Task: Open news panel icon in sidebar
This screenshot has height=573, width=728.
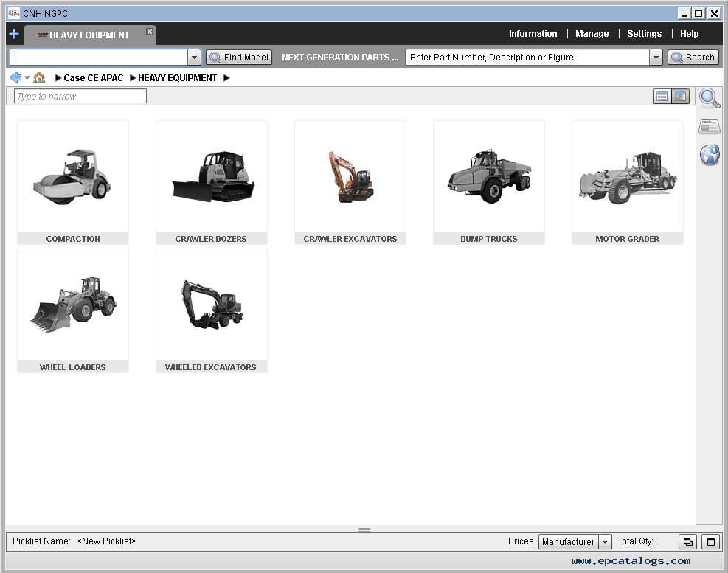Action: click(710, 126)
